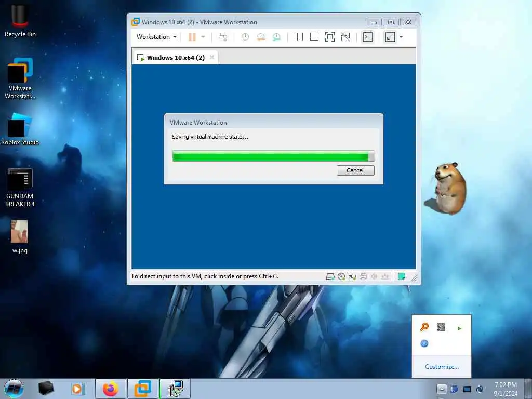Open the Windows Start orb
This screenshot has height=399, width=532.
coord(14,389)
